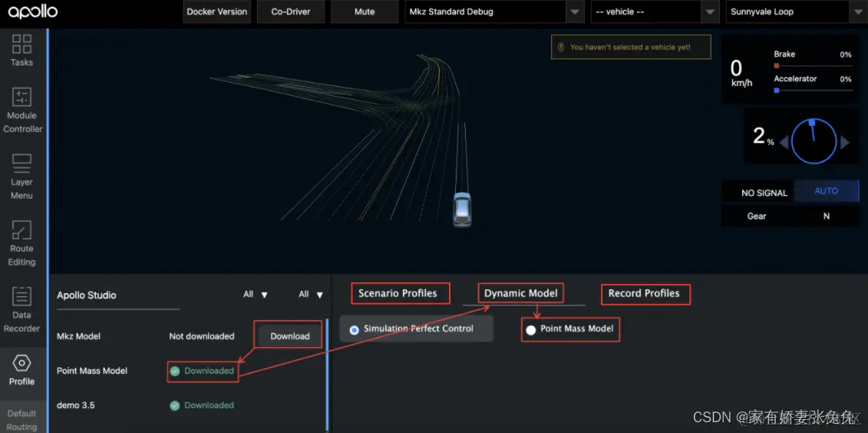The height and width of the screenshot is (433, 868).
Task: Click the AUTO driving mode button
Action: (826, 191)
